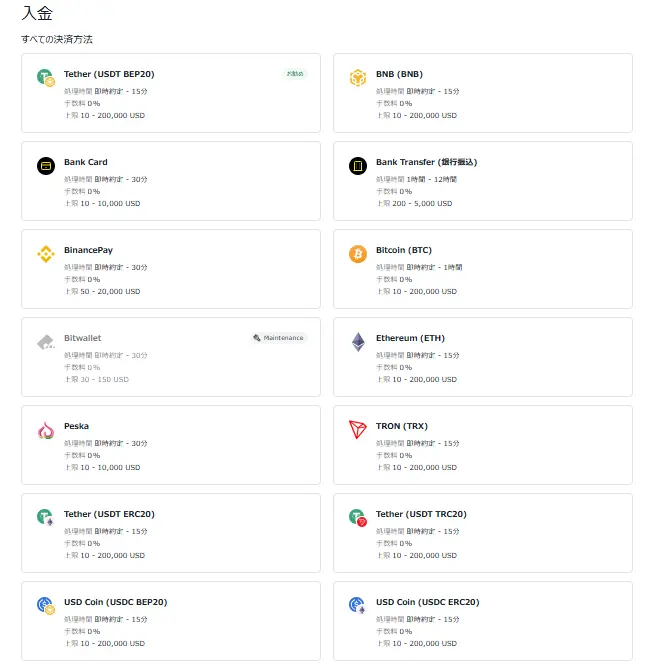The width and height of the screenshot is (656, 669).
Task: Open the Peska title
Action: pyautogui.click(x=76, y=426)
